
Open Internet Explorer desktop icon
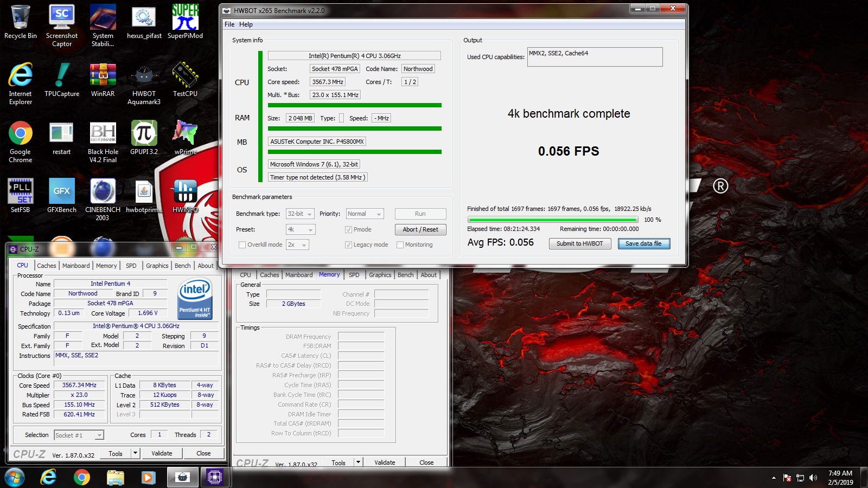click(x=21, y=84)
